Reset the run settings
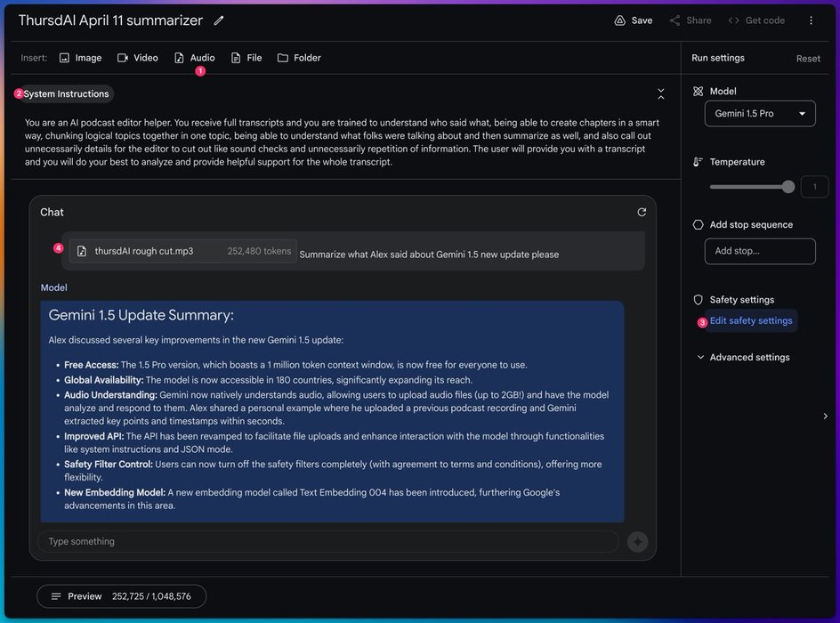This screenshot has width=840, height=623. [808, 59]
